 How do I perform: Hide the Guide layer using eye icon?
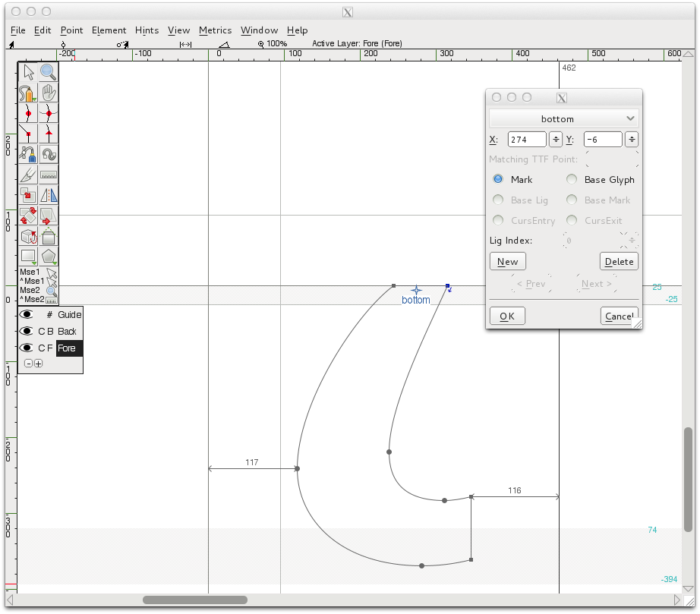click(28, 314)
